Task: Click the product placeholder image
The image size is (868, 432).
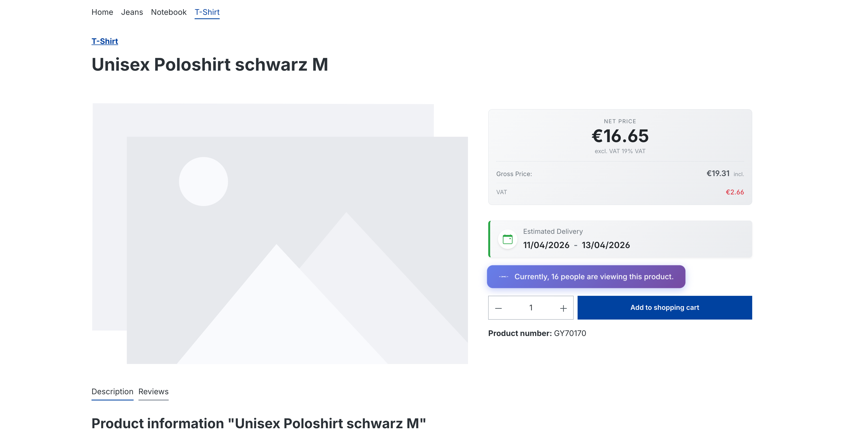Action: coord(280,233)
